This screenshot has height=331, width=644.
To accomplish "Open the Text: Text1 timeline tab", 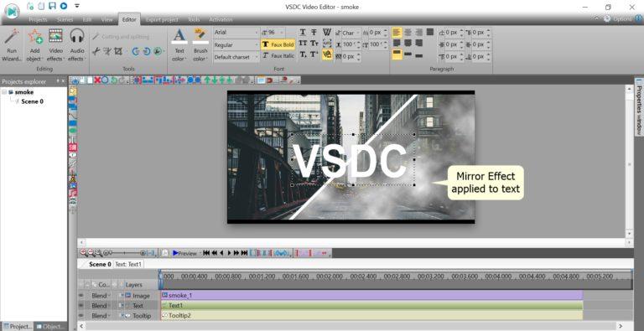I will pyautogui.click(x=128, y=264).
